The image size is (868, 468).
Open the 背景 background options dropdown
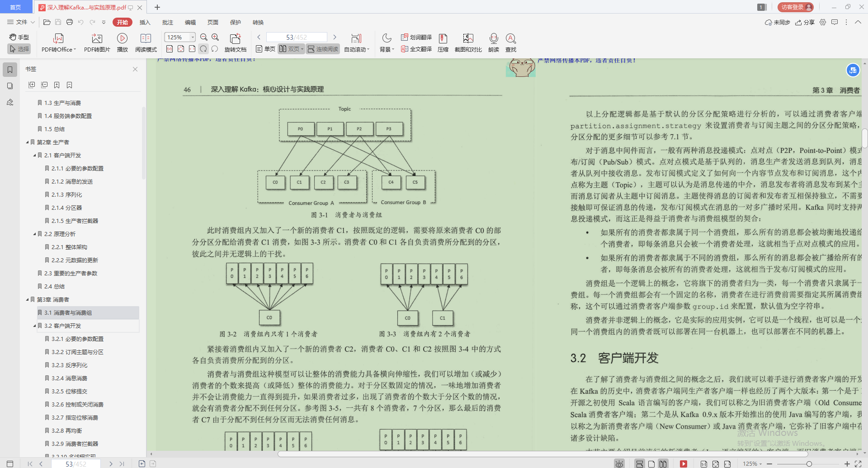tap(386, 42)
